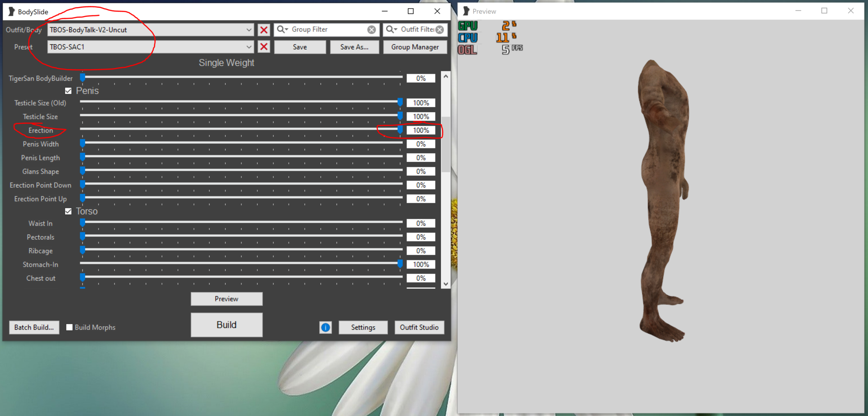Image resolution: width=868 pixels, height=416 pixels.
Task: Click the Glans Shape slider track
Action: 241,170
